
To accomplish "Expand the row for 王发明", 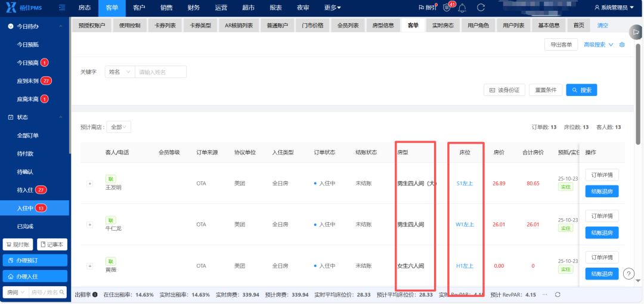I will (89, 184).
